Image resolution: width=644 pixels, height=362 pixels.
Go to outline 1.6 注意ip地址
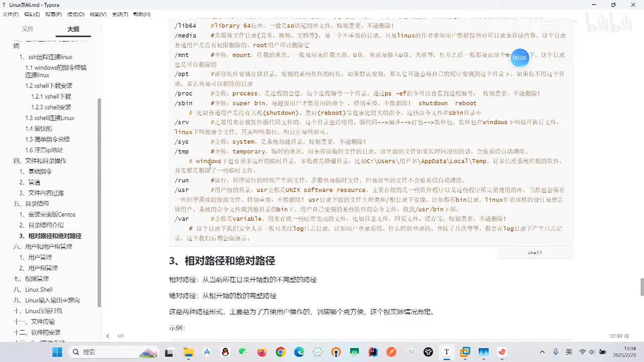coord(44,150)
